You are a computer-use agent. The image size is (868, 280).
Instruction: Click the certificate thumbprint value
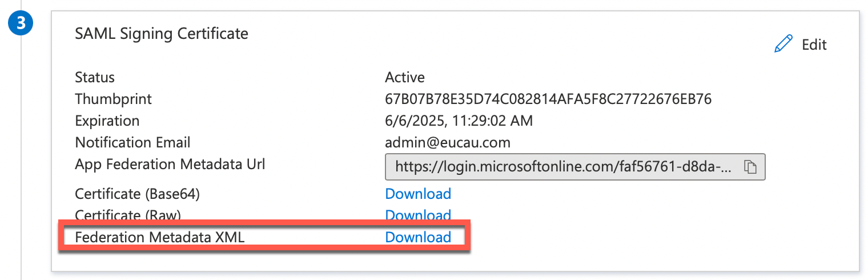(x=548, y=99)
